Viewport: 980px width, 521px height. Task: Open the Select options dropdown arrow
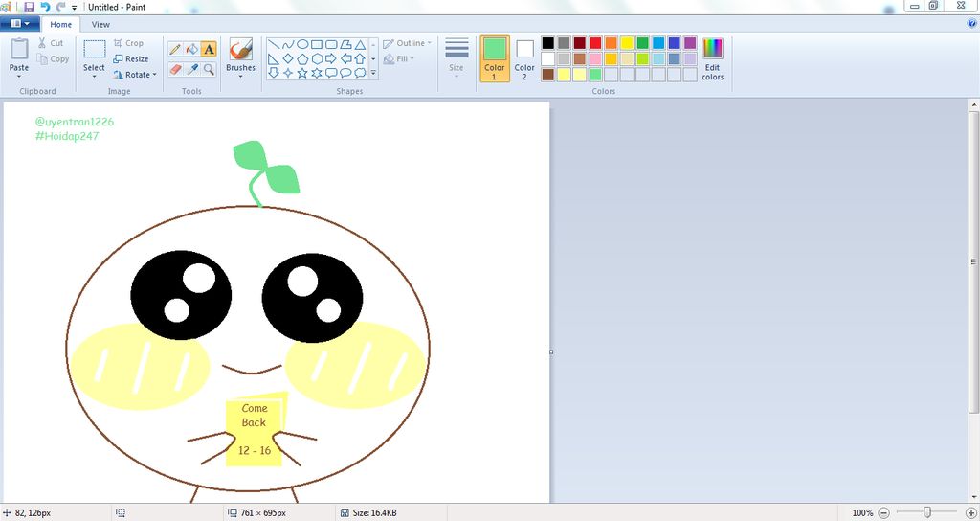[x=95, y=77]
